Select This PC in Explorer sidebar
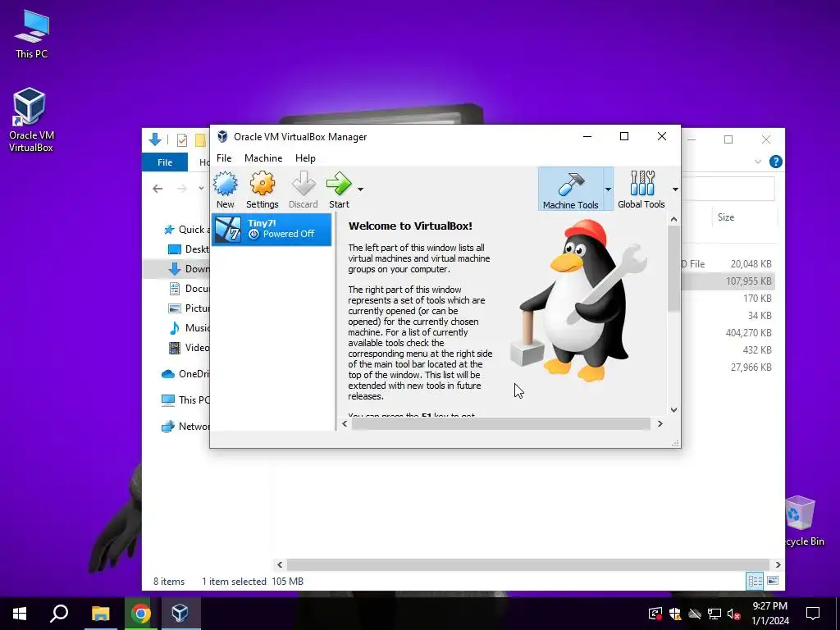Viewport: 840px width, 630px height. pyautogui.click(x=185, y=400)
